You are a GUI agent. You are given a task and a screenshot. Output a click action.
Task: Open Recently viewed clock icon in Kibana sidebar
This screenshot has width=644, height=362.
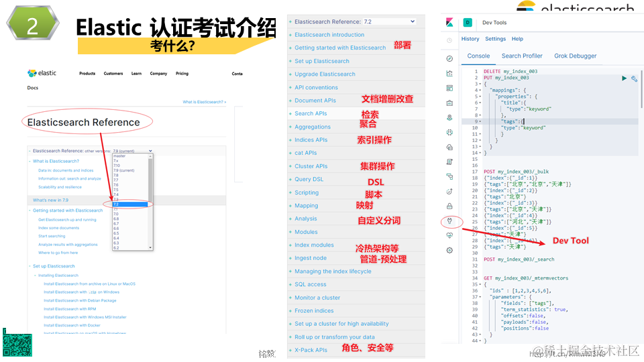click(x=449, y=40)
